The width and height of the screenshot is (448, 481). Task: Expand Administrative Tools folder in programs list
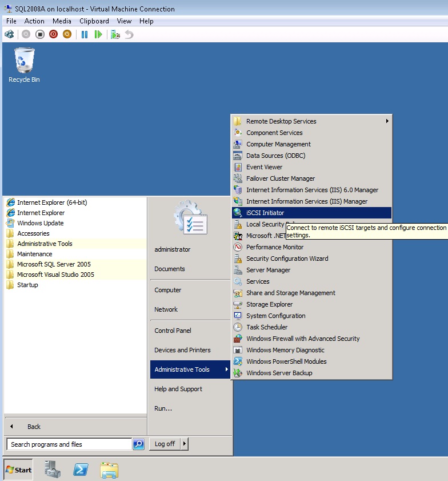(76, 244)
